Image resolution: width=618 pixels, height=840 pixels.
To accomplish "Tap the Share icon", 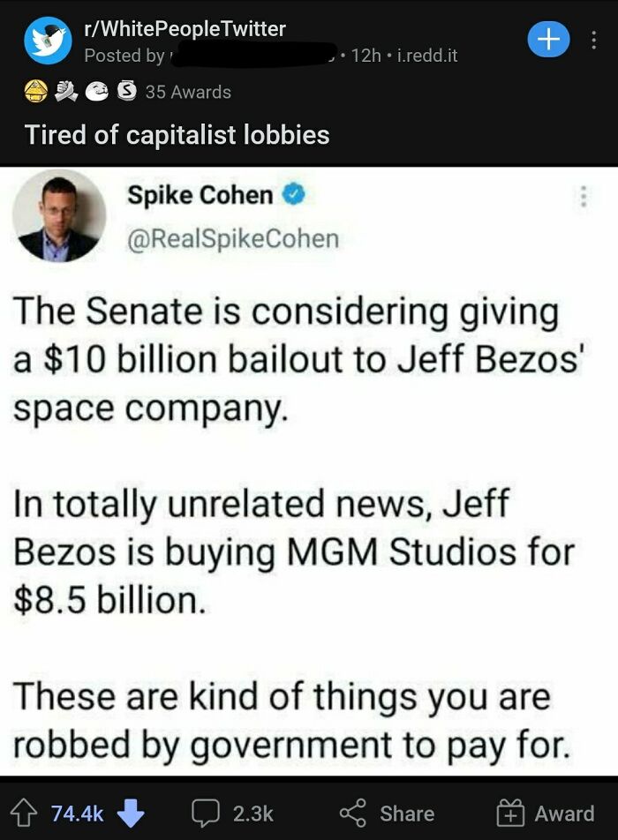I will click(x=353, y=813).
